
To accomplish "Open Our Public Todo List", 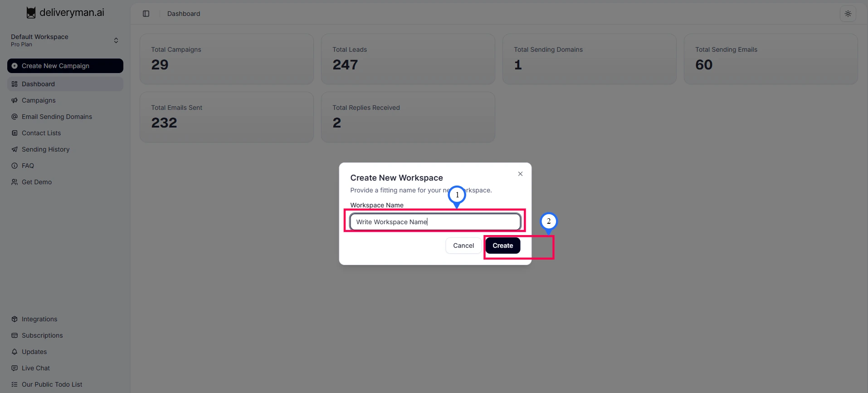I will pos(52,384).
